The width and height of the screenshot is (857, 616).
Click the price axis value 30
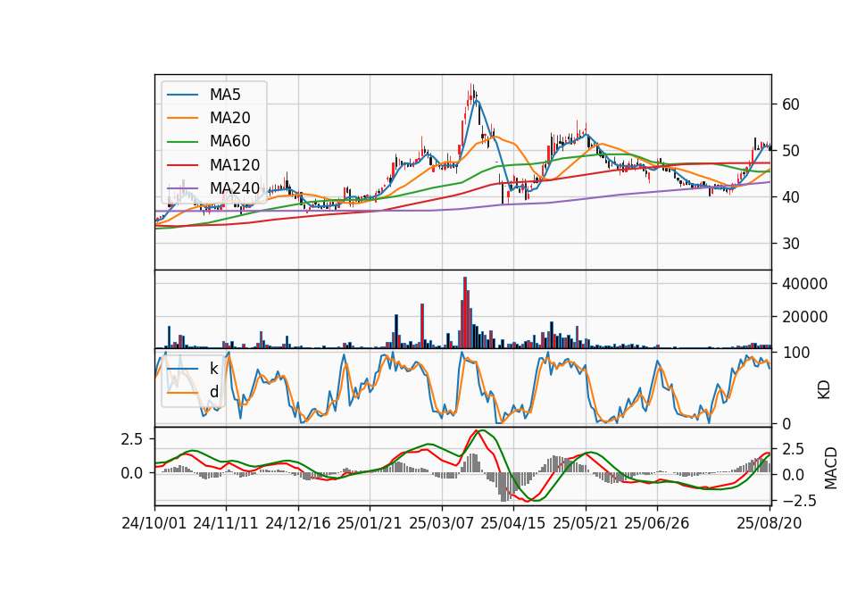[790, 244]
